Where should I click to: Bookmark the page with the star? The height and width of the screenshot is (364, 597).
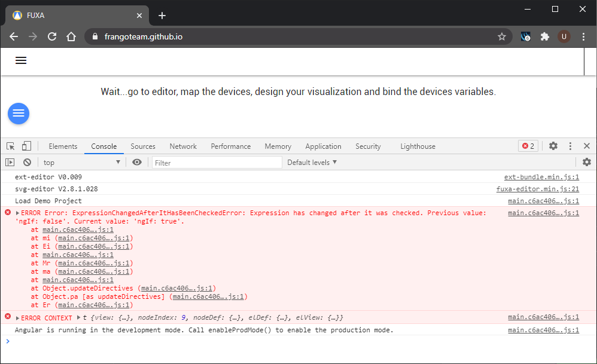coord(502,36)
